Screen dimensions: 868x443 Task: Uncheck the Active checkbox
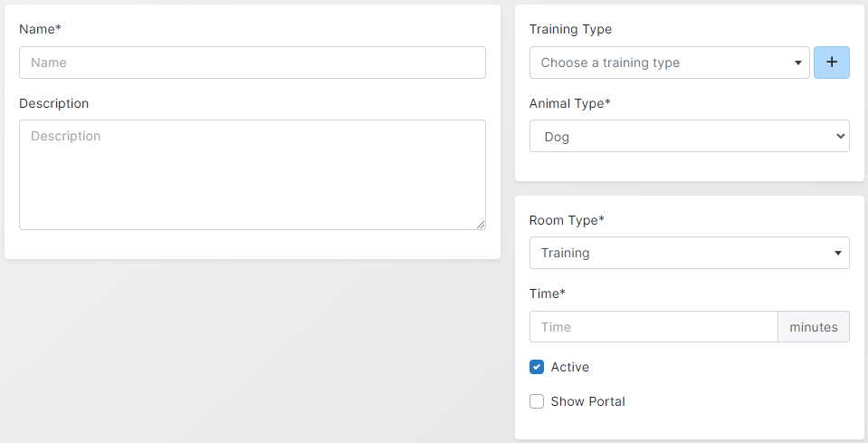pos(537,367)
